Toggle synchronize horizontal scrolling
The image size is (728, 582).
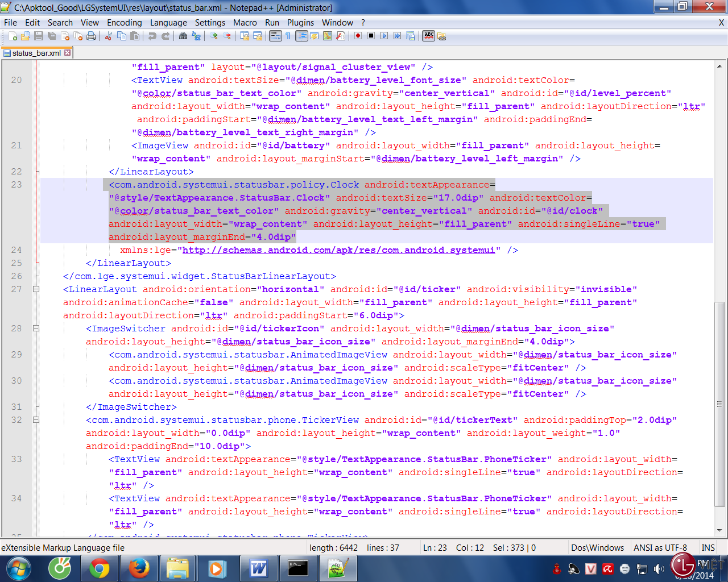(258, 36)
